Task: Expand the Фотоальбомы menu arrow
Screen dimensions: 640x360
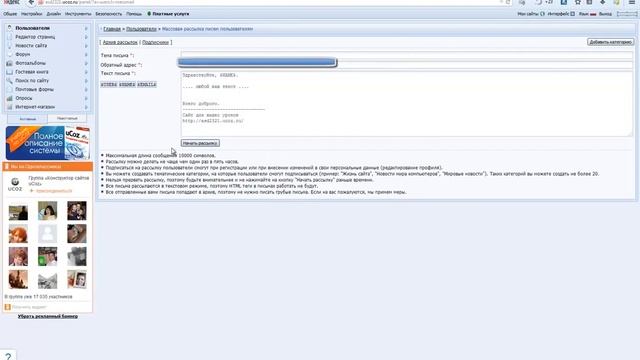Action: [86, 63]
